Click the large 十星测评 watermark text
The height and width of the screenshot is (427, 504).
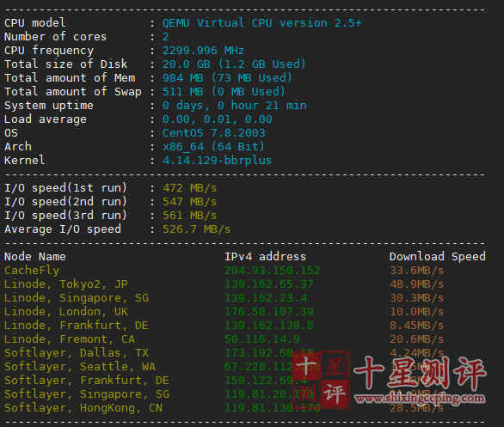click(x=420, y=373)
